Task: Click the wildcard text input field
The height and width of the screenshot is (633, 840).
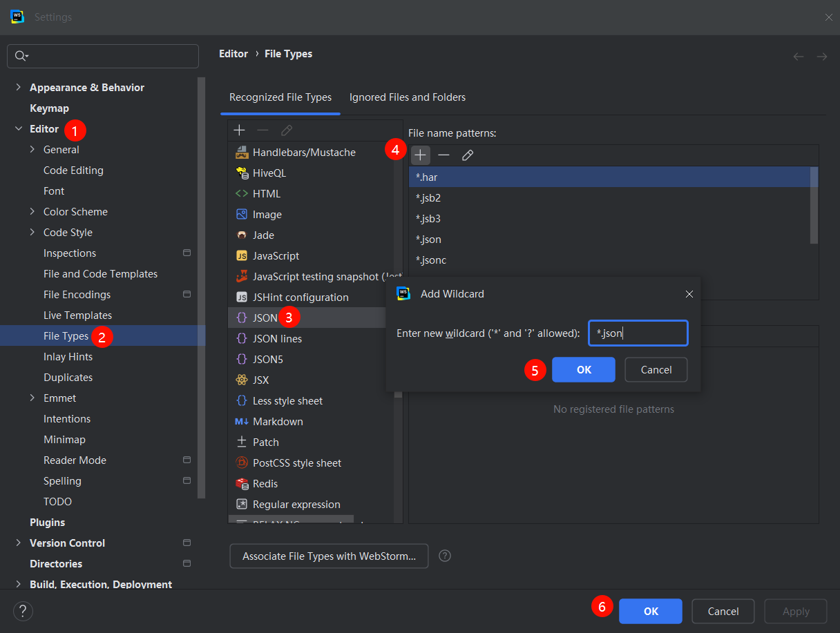Action: pos(638,333)
